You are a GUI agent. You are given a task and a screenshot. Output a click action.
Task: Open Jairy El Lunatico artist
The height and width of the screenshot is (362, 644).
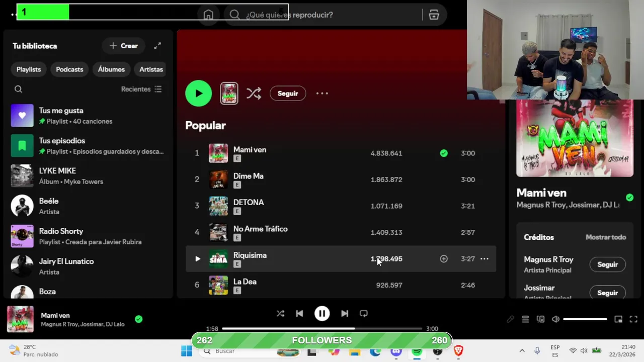coord(89,266)
